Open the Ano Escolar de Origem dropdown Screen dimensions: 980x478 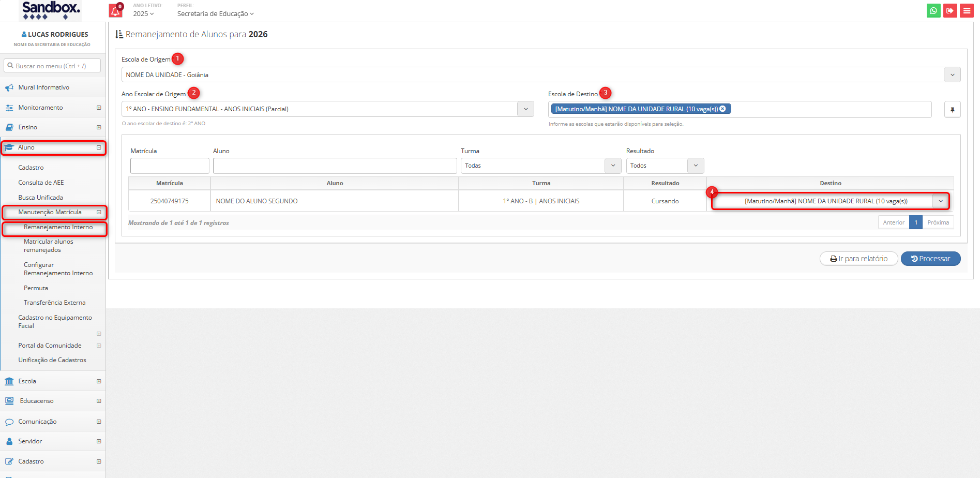click(x=525, y=109)
